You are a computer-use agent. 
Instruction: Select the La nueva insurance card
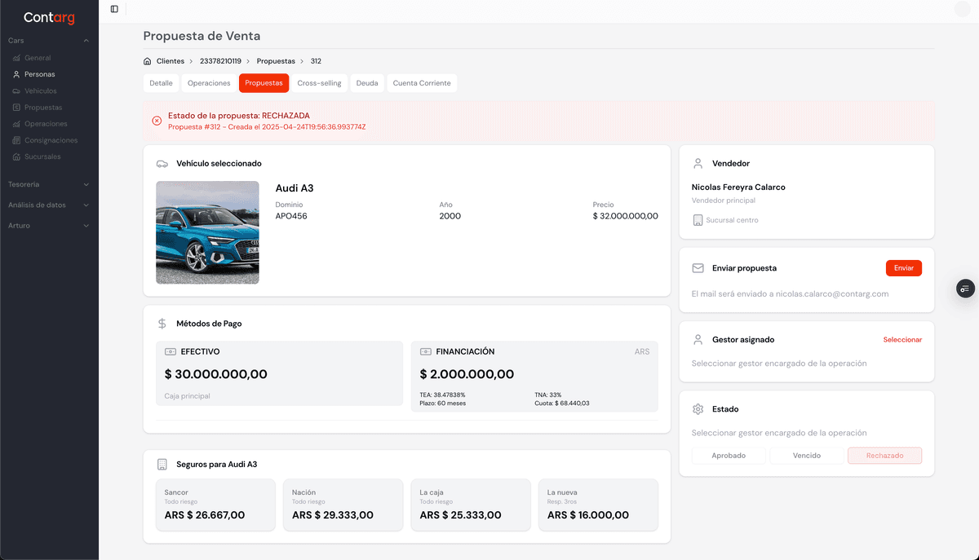tap(598, 505)
